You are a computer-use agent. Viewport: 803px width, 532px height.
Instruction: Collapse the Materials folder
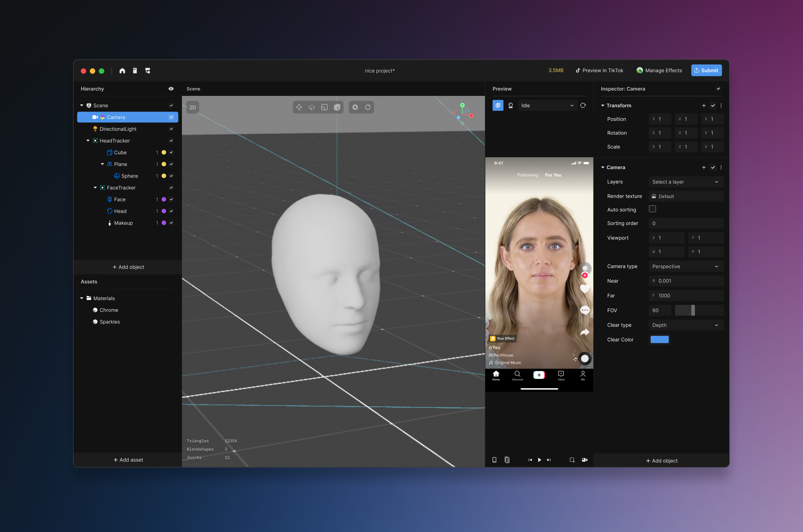click(x=82, y=298)
